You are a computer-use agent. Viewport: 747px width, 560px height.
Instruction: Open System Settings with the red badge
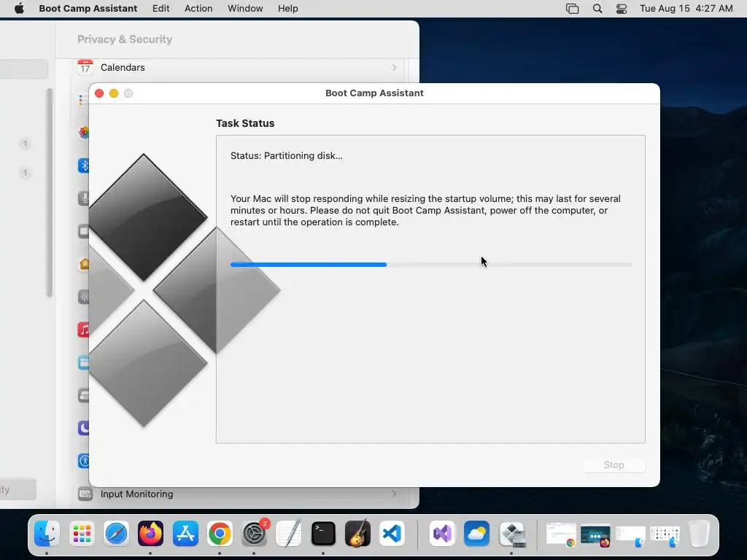(255, 533)
